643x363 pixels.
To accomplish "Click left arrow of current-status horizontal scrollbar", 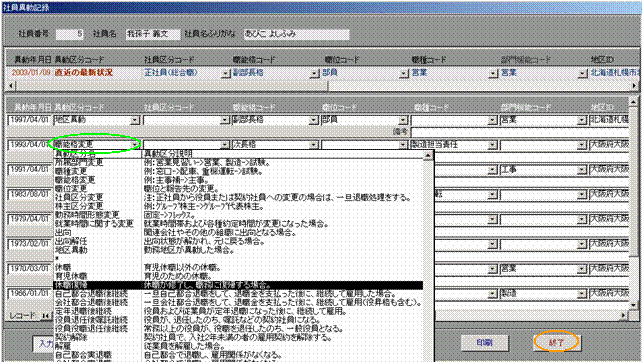I will coord(11,86).
